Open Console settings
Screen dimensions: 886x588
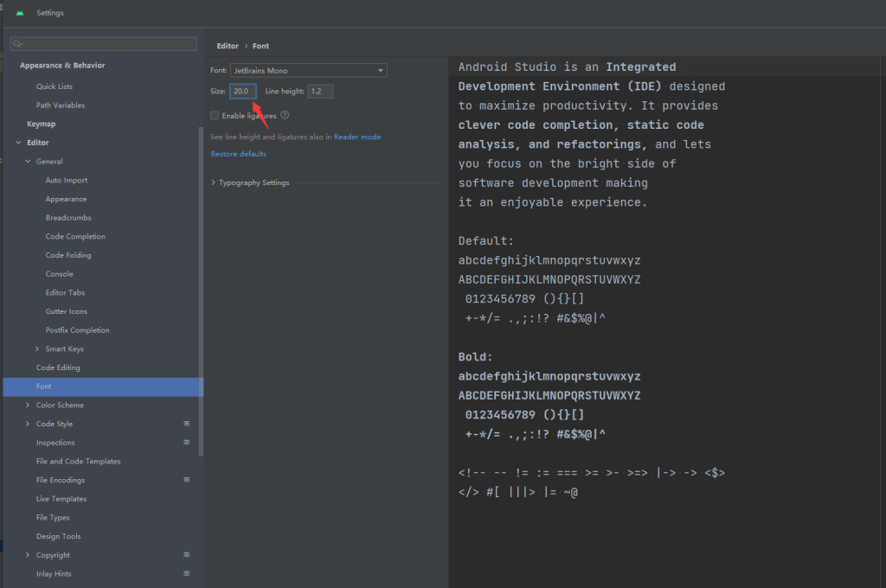pyautogui.click(x=60, y=274)
